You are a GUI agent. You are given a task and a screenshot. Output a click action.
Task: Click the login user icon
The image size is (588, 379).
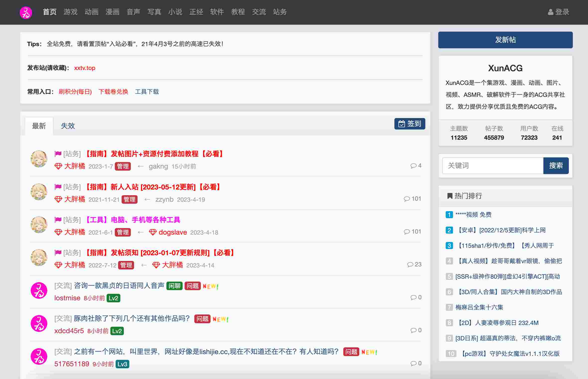(550, 12)
